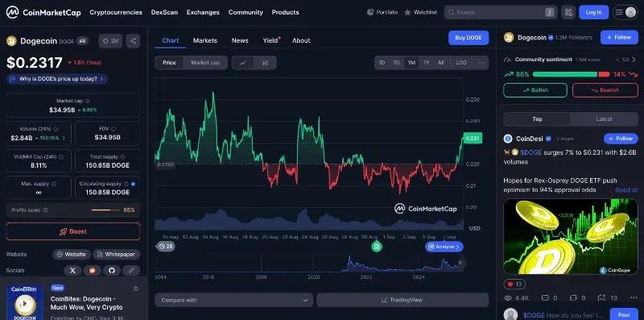
Task: Open chart more options ellipsis
Action: [481, 63]
